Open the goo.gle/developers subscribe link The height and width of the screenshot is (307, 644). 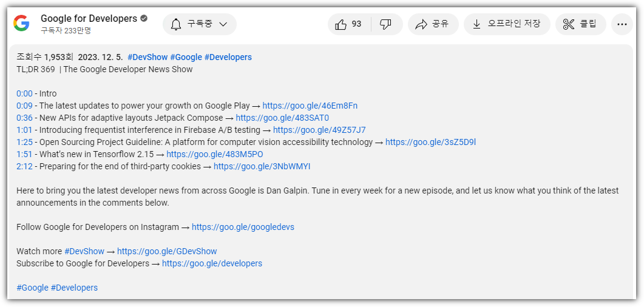(212, 263)
